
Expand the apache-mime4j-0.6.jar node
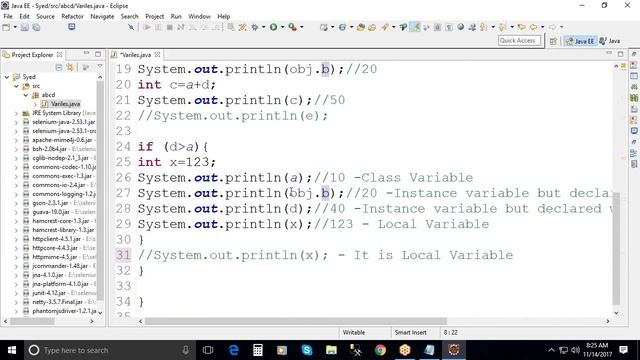coord(16,140)
